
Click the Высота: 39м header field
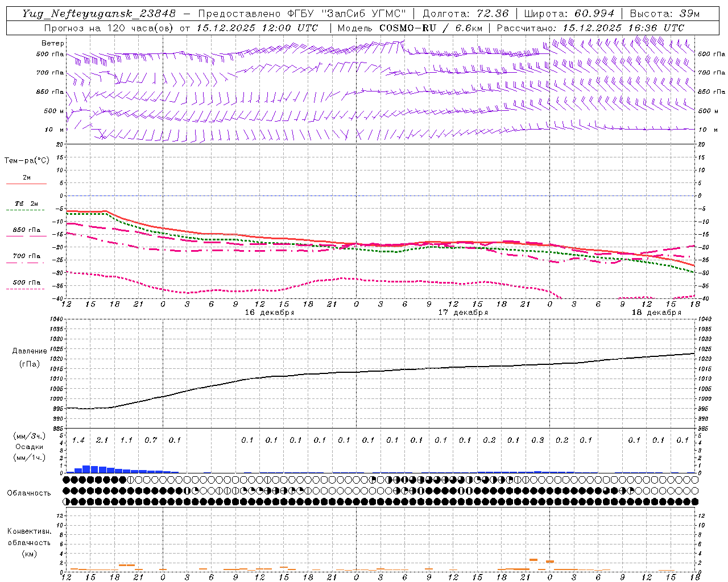pos(664,14)
